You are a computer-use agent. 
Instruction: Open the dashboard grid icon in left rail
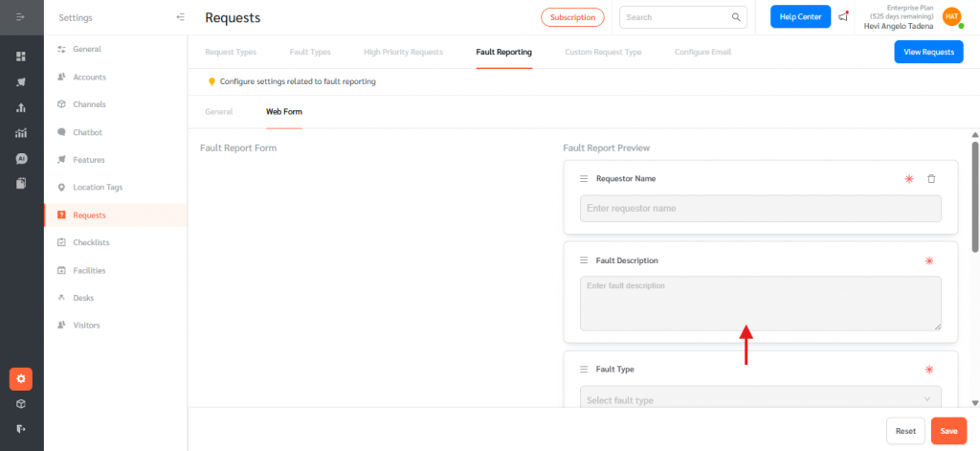[21, 56]
